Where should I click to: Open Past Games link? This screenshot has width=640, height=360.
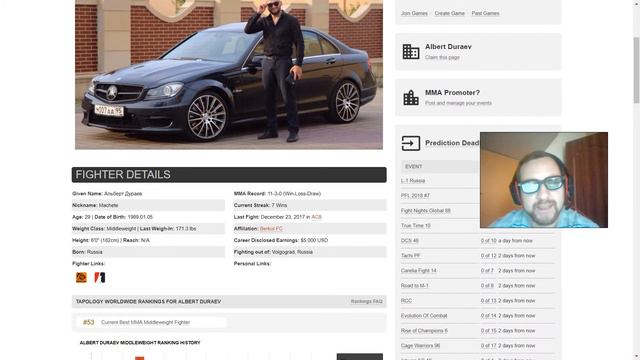click(485, 13)
